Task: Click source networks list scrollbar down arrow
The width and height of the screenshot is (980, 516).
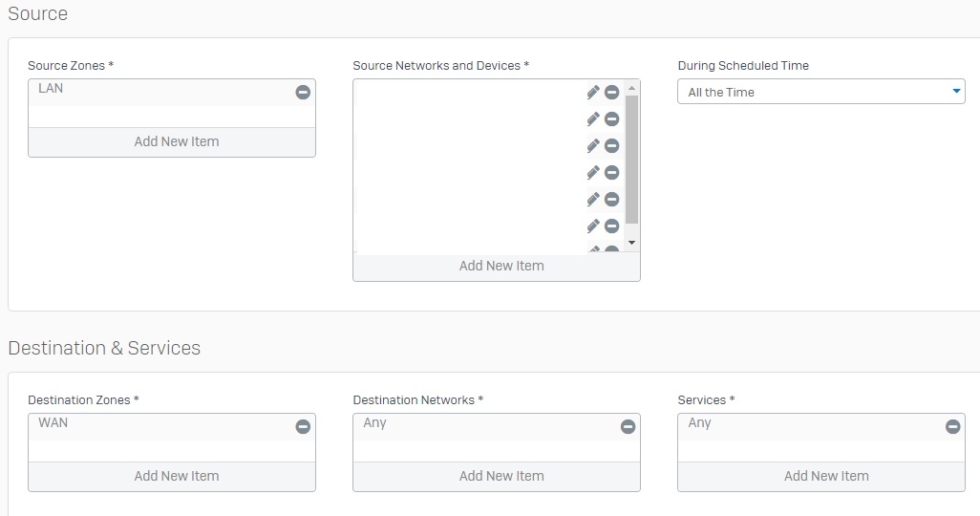Action: pos(632,243)
